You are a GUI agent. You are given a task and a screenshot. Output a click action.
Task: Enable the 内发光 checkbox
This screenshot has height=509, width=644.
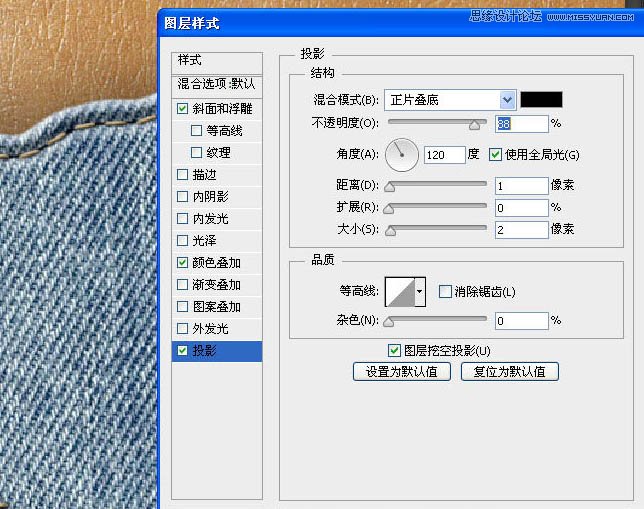182,219
